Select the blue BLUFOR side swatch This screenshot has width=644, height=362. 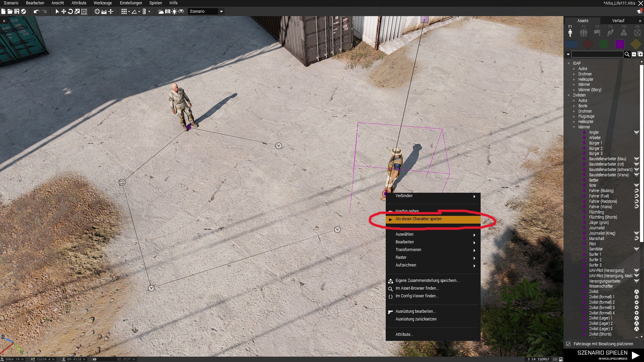pyautogui.click(x=572, y=44)
